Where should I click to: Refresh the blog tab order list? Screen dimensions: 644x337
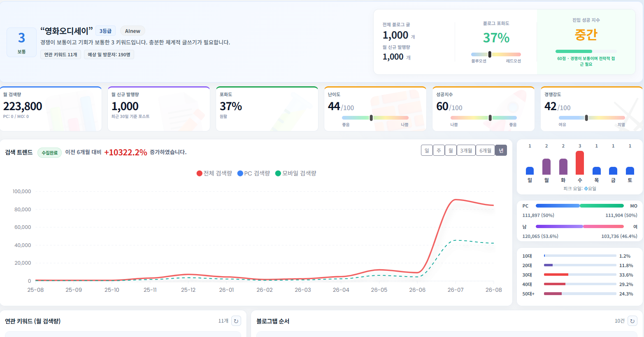pos(632,321)
